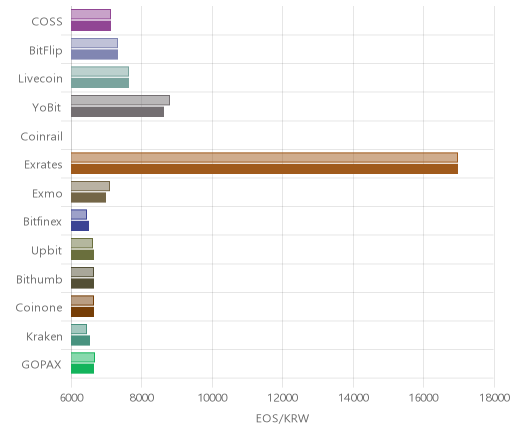Select the dark olive Exmo bar

coord(88,198)
